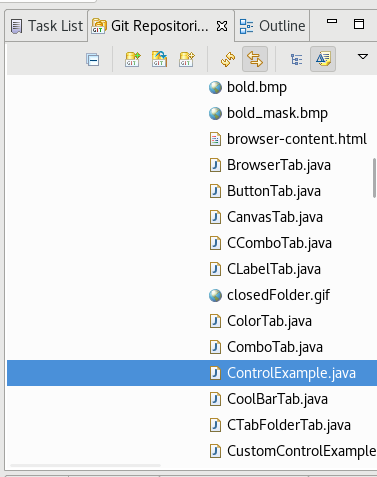Select bold.bmp in the tree
This screenshot has width=377, height=477.
pyautogui.click(x=257, y=87)
